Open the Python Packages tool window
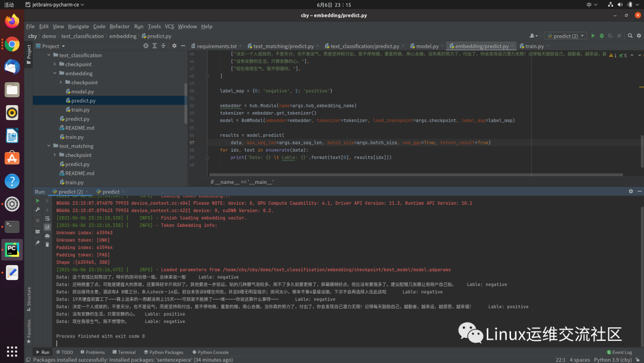 (x=163, y=352)
